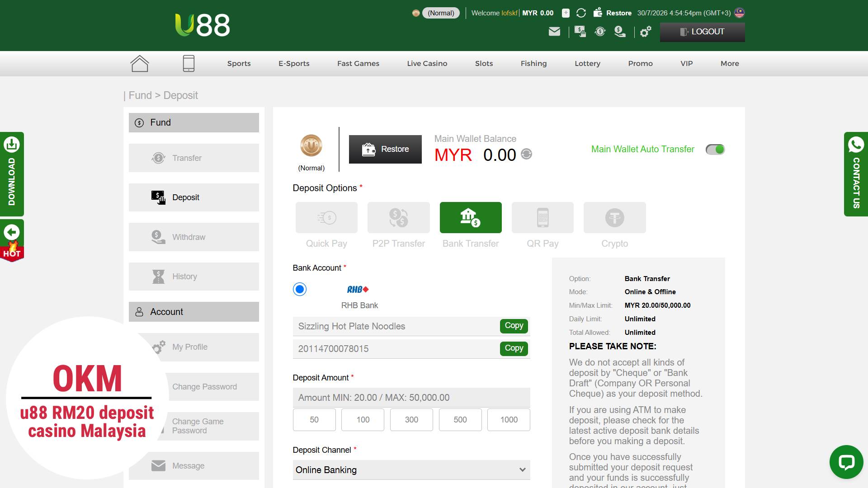Open Withdraw in the Fund sidebar
The width and height of the screenshot is (868, 488).
click(194, 237)
